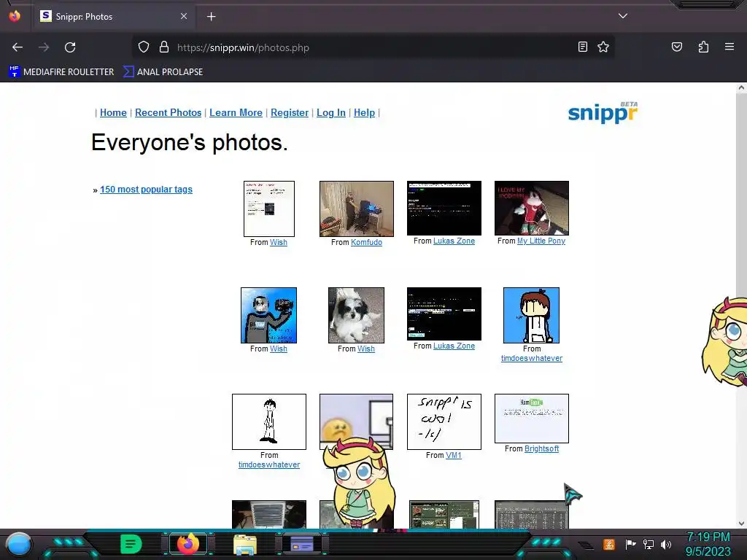Open the clock showing 7:19 PM
Screen dimensions: 747x560
(708, 544)
